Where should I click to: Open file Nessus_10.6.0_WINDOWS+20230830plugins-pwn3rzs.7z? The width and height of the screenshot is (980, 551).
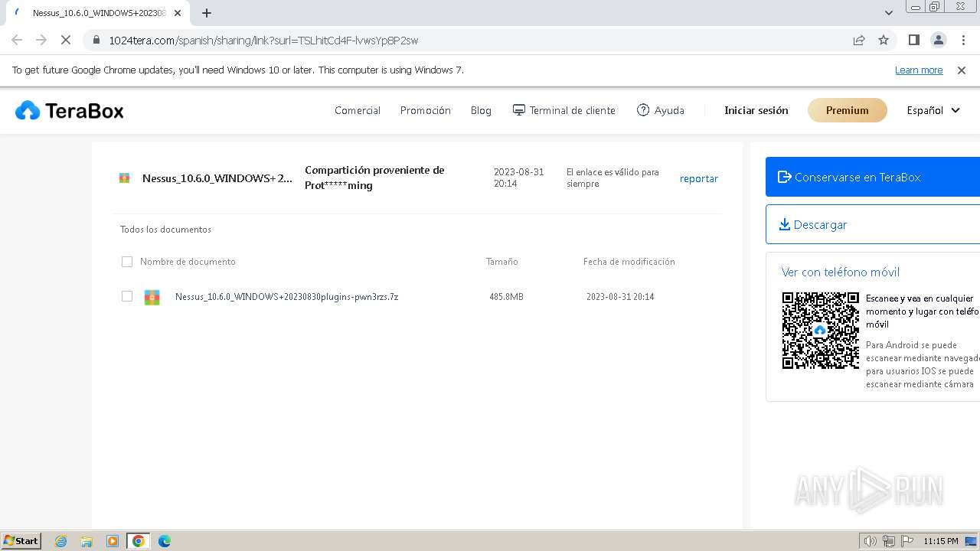286,297
